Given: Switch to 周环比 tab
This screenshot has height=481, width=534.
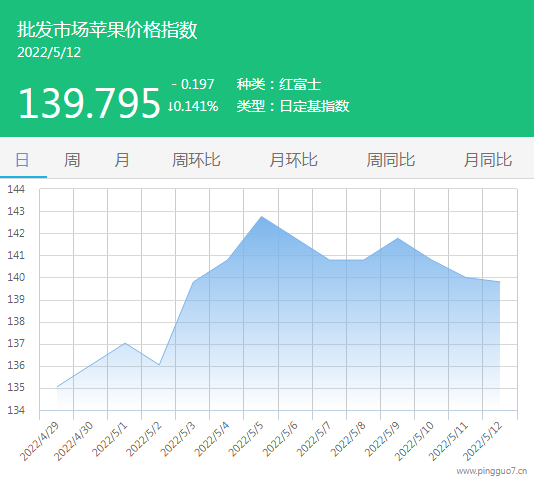Looking at the screenshot, I should 196,160.
